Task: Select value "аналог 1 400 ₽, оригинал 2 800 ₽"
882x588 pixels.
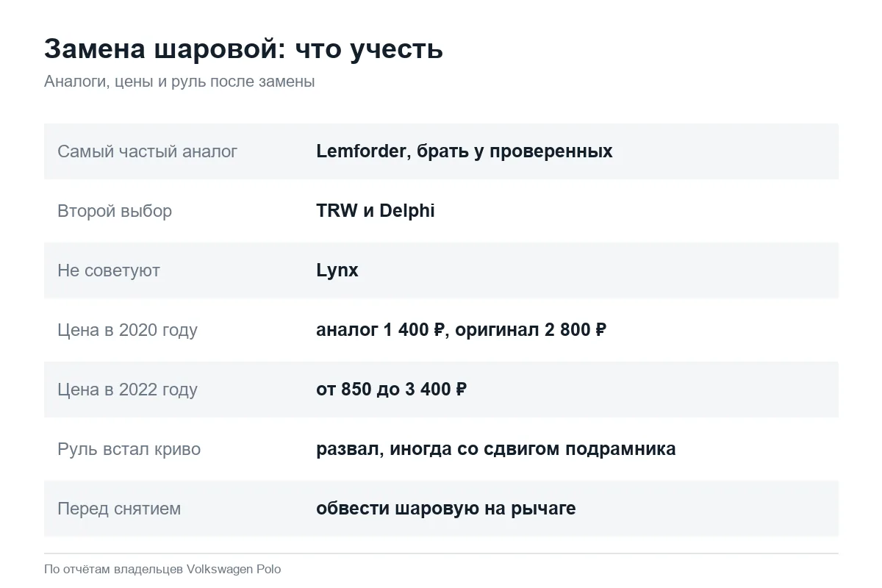Action: (x=461, y=330)
